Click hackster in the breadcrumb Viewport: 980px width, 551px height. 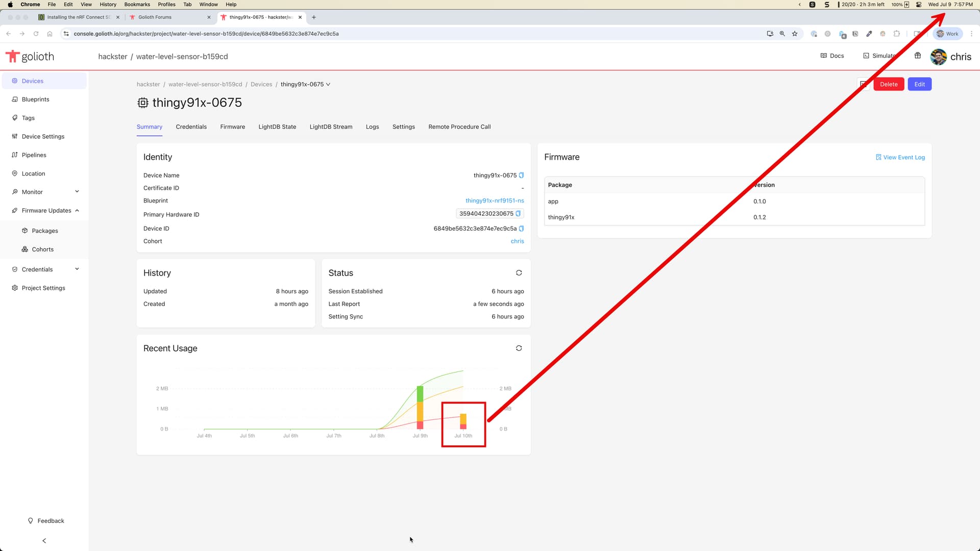coord(148,85)
